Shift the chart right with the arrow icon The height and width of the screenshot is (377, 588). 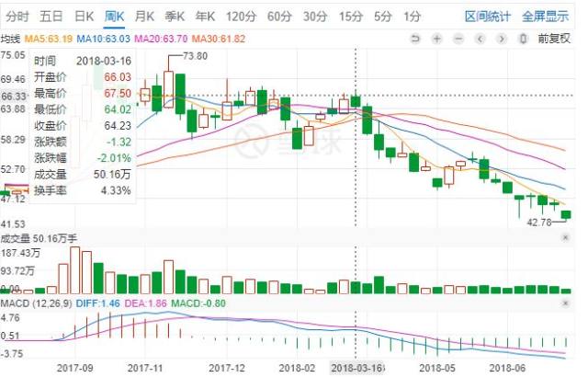pyautogui.click(x=502, y=38)
